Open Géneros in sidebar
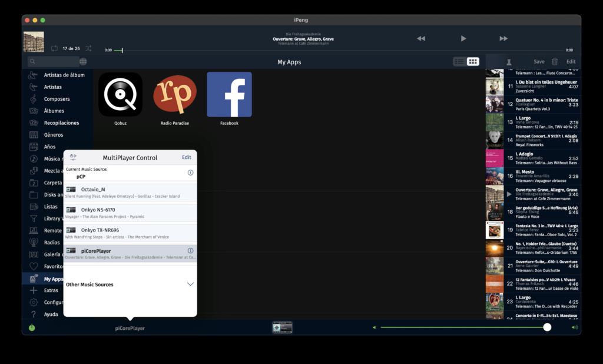Image resolution: width=603 pixels, height=364 pixels. [x=58, y=135]
